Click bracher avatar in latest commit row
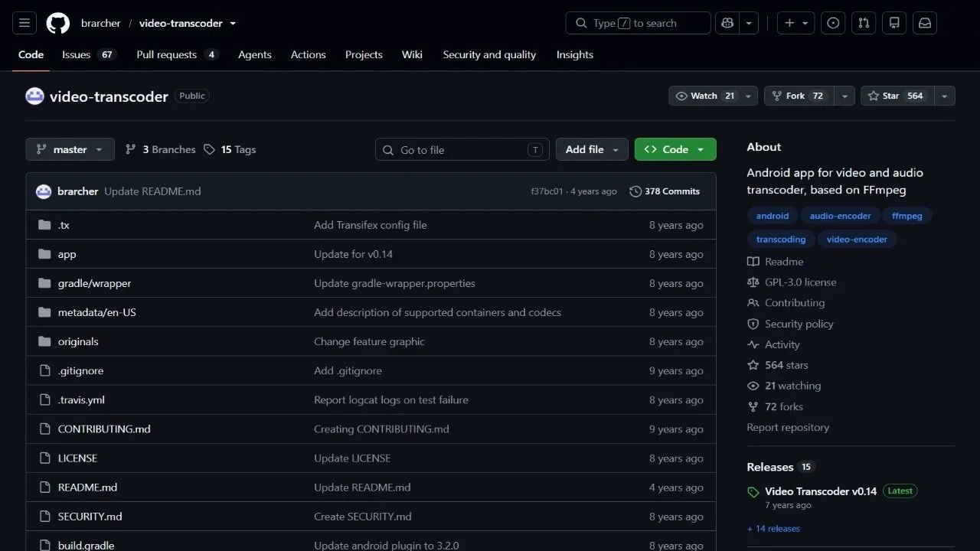 tap(44, 191)
